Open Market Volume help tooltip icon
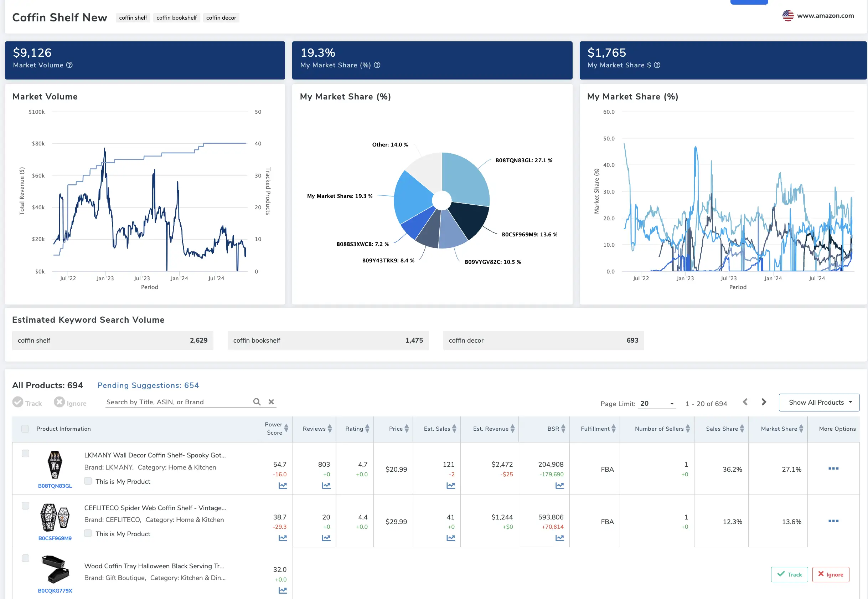This screenshot has width=868, height=599. tap(69, 65)
